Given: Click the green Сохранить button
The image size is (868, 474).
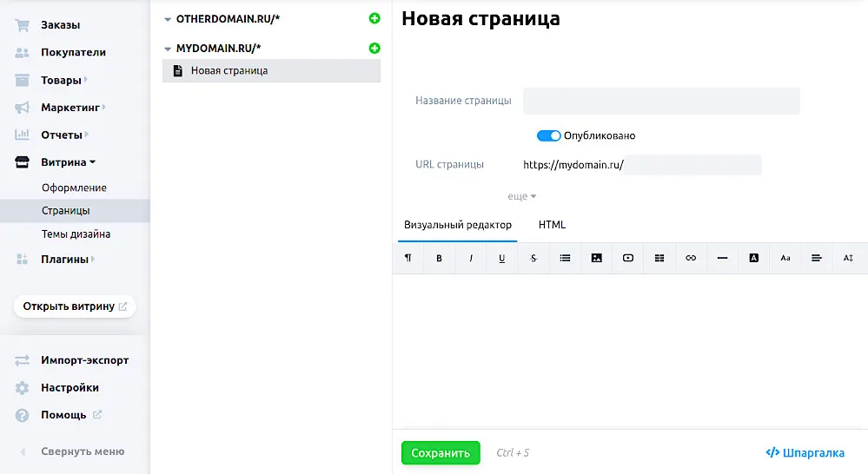Looking at the screenshot, I should (x=441, y=453).
